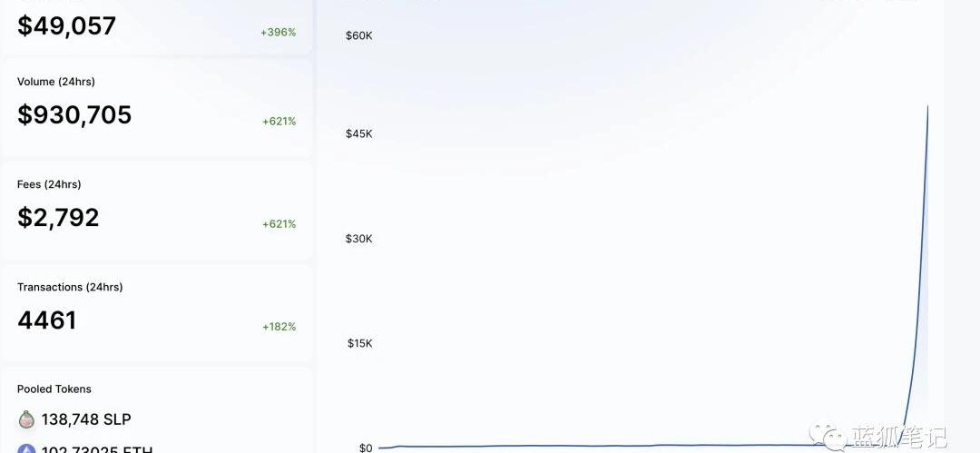980x453 pixels.
Task: Click the $30K axis label
Action: [x=358, y=239]
